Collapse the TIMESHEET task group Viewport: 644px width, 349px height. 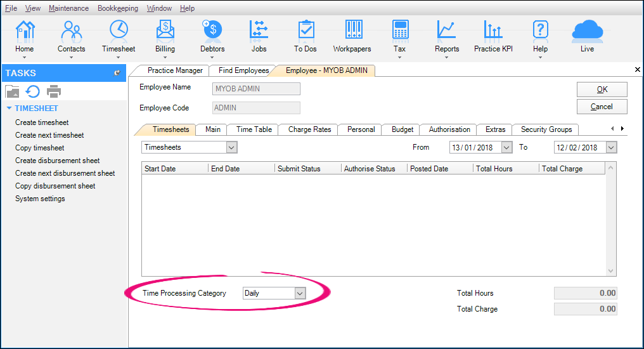[x=9, y=109]
